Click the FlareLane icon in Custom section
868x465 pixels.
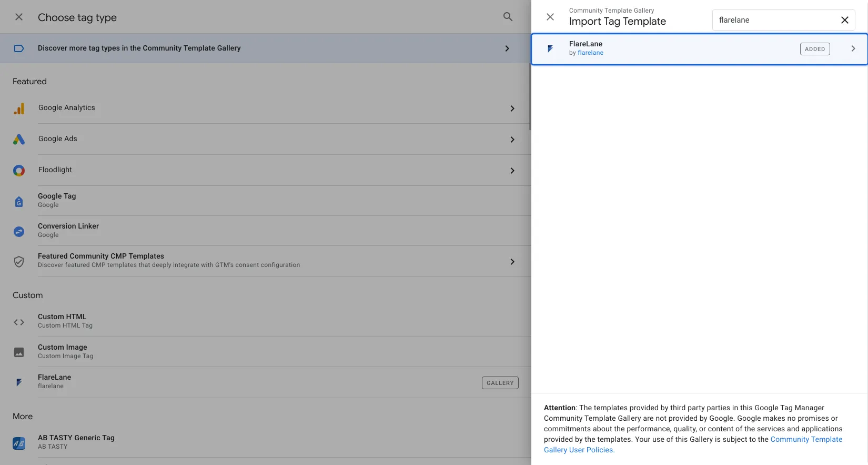(19, 382)
